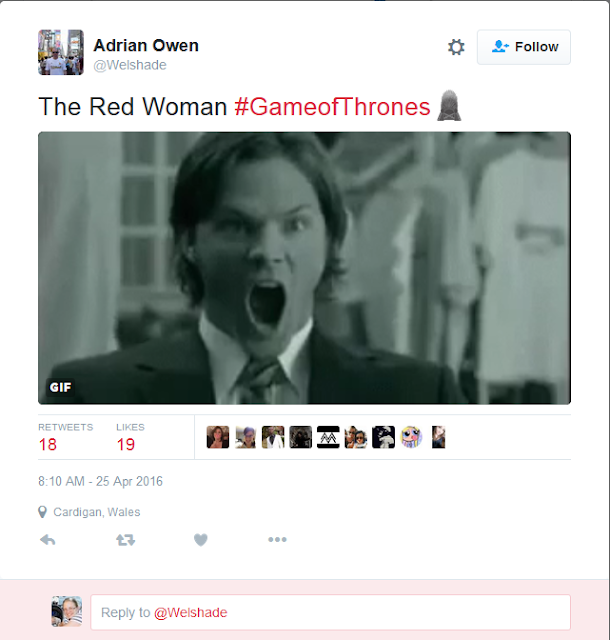Screen dimensions: 610x640
Task: Click the Cardigan, Wales location link
Action: pyautogui.click(x=97, y=512)
